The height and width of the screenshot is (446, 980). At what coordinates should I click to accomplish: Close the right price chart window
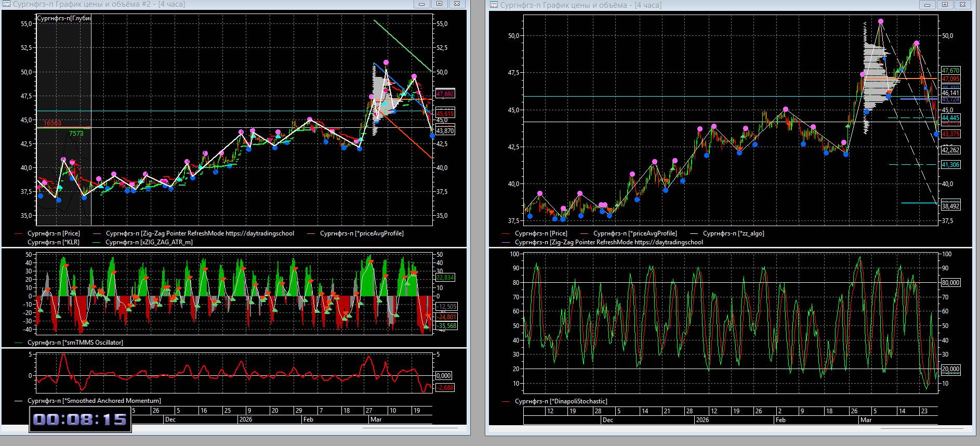click(962, 5)
